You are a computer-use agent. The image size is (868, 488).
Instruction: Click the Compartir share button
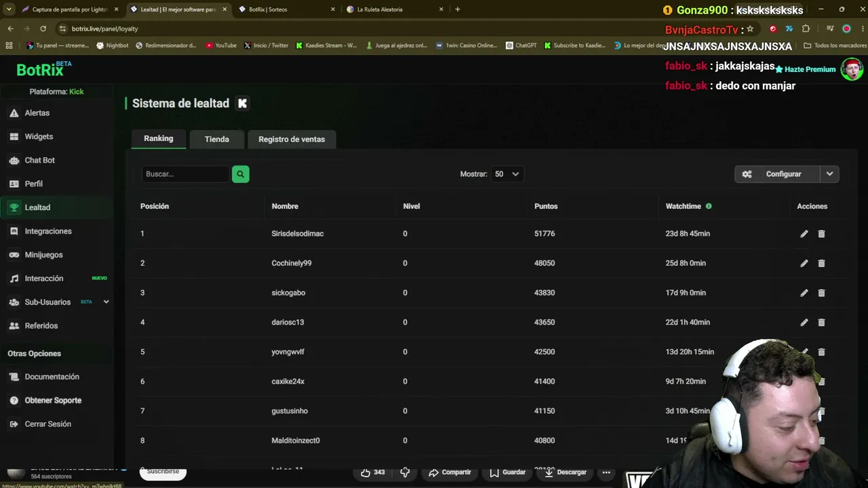[450, 472]
